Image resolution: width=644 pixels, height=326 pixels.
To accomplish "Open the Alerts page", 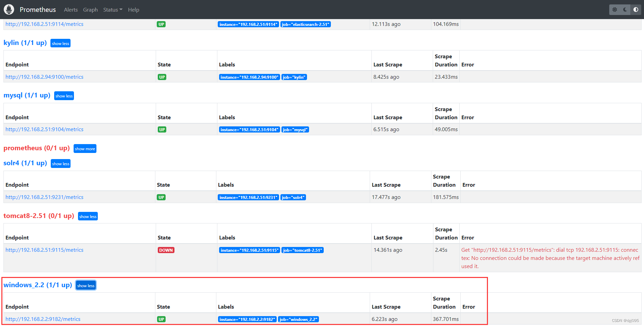I will coord(71,10).
